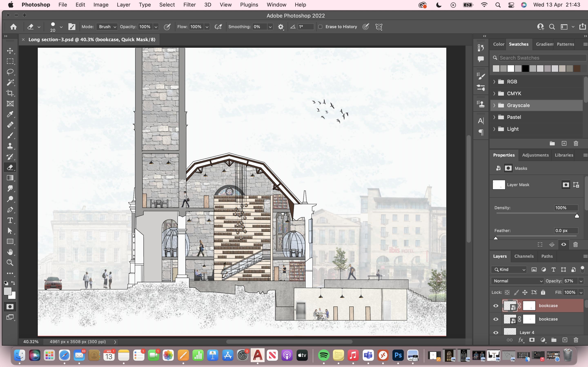Hide the top bookcase layer
This screenshot has height=367, width=588.
(x=496, y=306)
